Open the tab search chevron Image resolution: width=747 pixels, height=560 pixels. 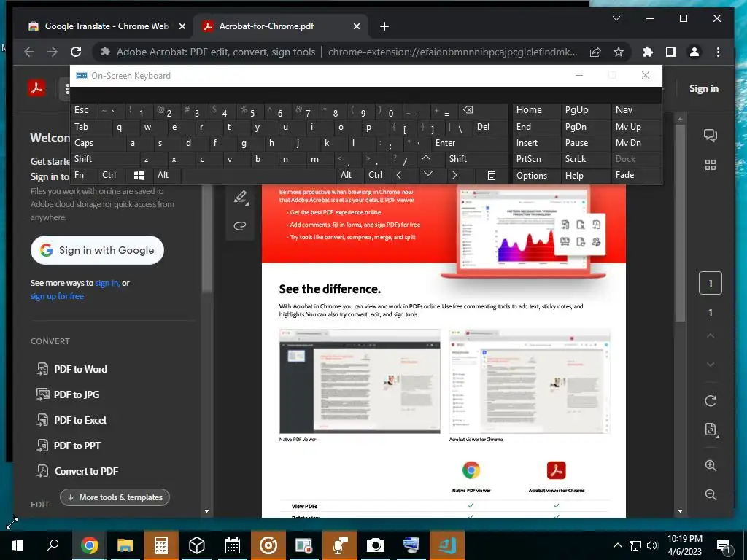click(x=616, y=18)
